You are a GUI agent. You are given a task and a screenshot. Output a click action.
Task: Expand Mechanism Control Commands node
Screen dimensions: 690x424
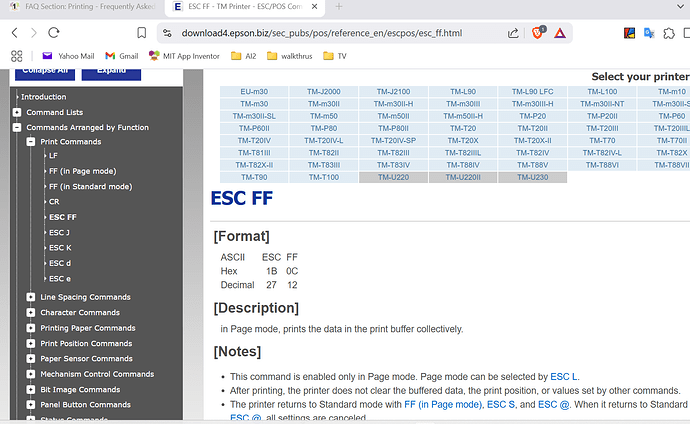tap(31, 374)
